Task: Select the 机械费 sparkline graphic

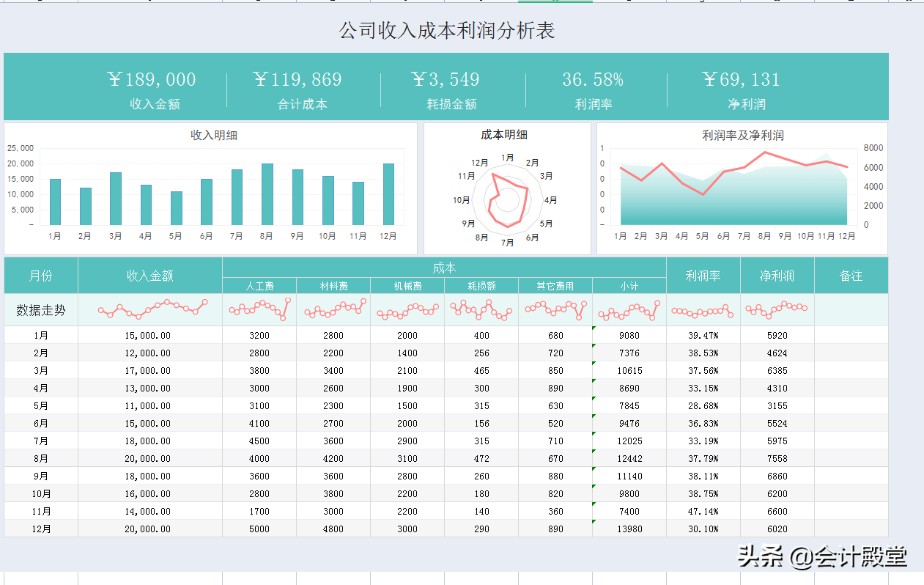Action: tap(407, 309)
